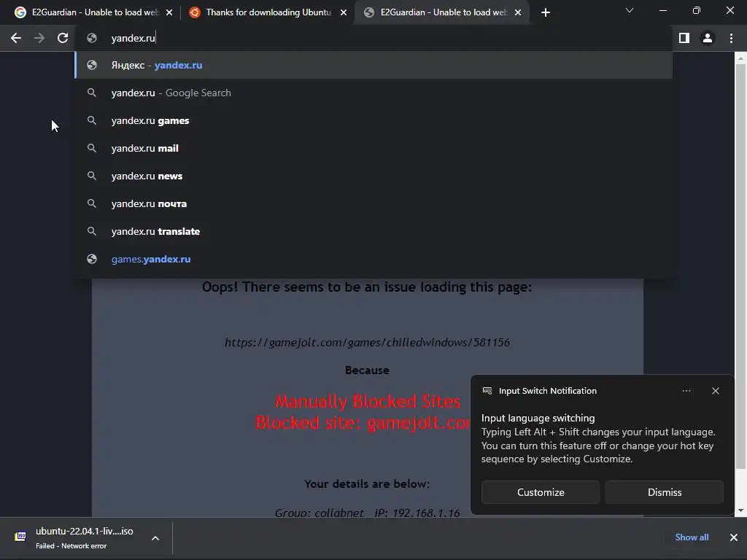Click the globe icon in the address bar
Viewport: 747px width, 560px height.
(x=92, y=38)
